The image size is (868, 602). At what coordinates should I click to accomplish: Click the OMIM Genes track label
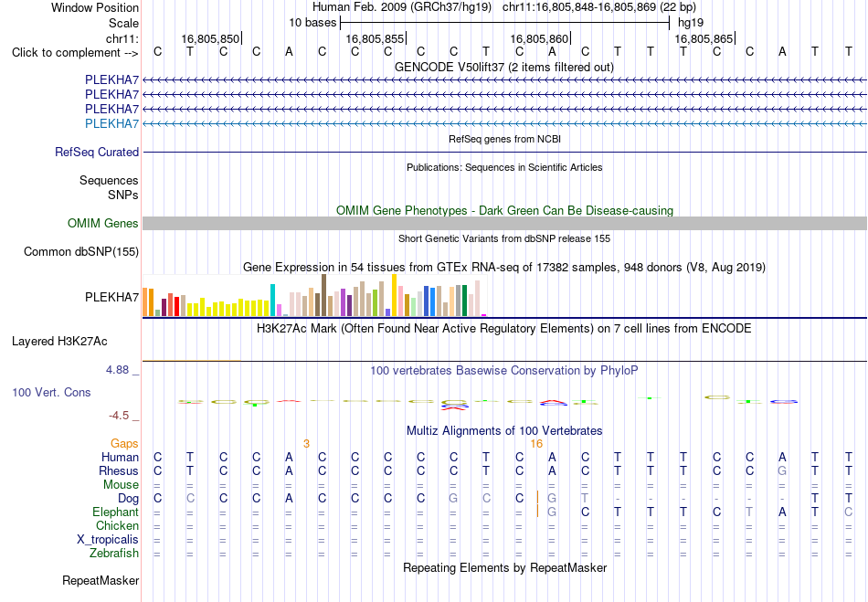(x=103, y=224)
